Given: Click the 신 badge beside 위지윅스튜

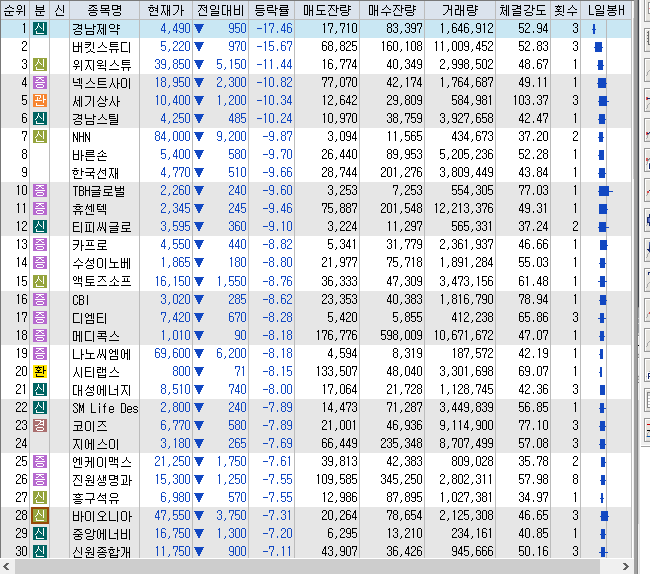Looking at the screenshot, I should click(40, 65).
